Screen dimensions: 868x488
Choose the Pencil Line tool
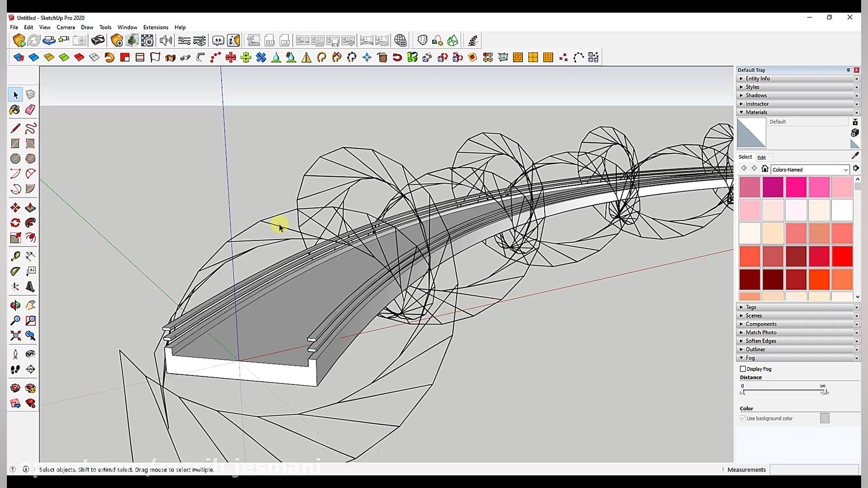click(x=15, y=129)
